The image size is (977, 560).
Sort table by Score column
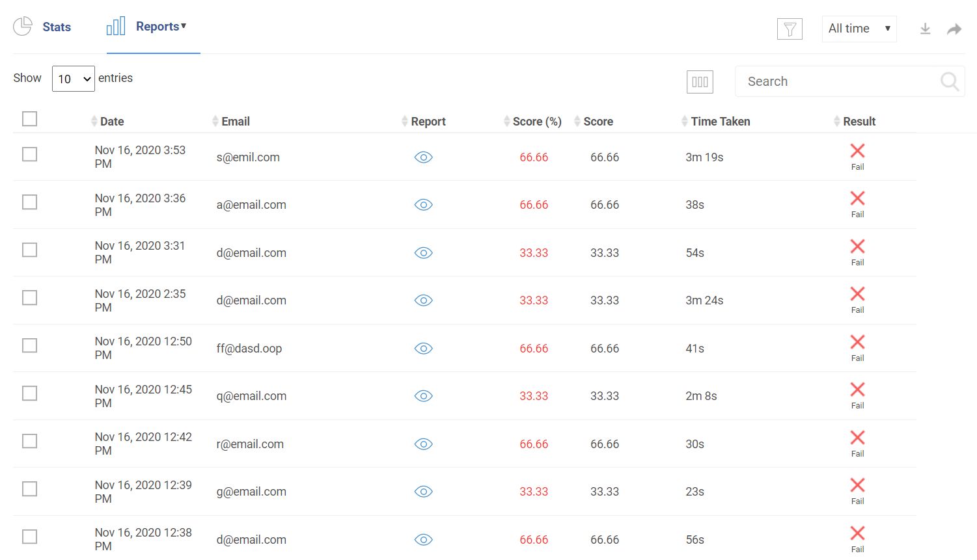click(594, 122)
